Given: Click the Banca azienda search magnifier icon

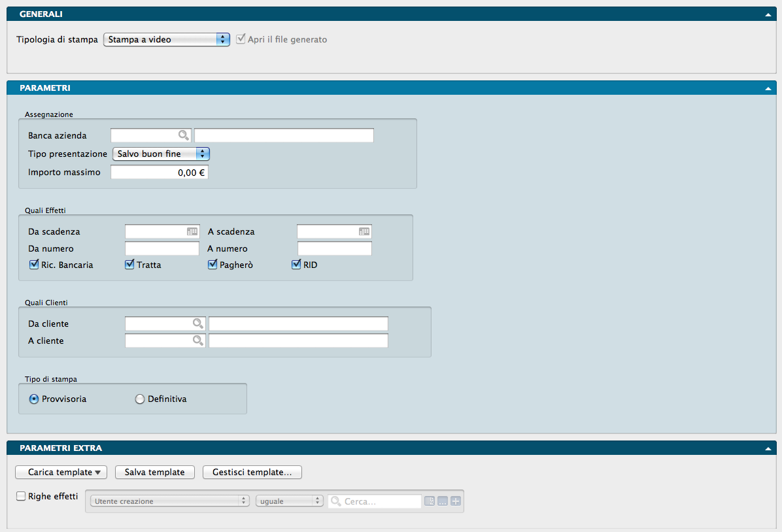Looking at the screenshot, I should [x=184, y=135].
